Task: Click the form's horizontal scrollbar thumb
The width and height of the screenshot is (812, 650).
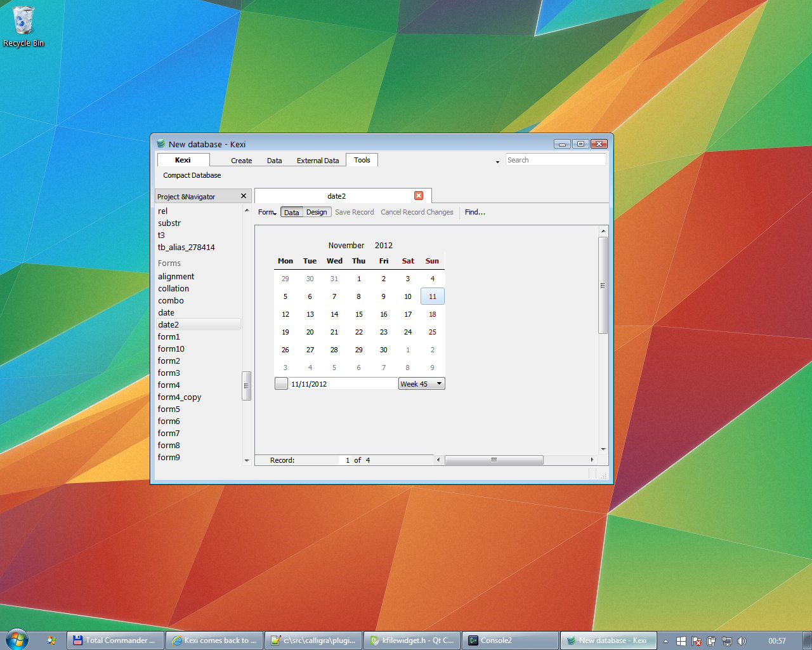Action: pos(494,460)
